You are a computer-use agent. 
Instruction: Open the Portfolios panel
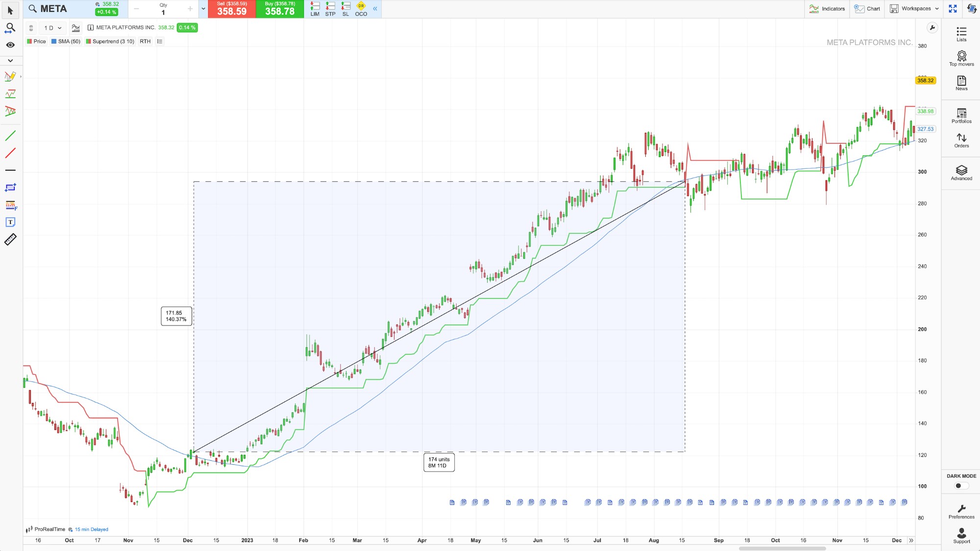click(x=961, y=116)
